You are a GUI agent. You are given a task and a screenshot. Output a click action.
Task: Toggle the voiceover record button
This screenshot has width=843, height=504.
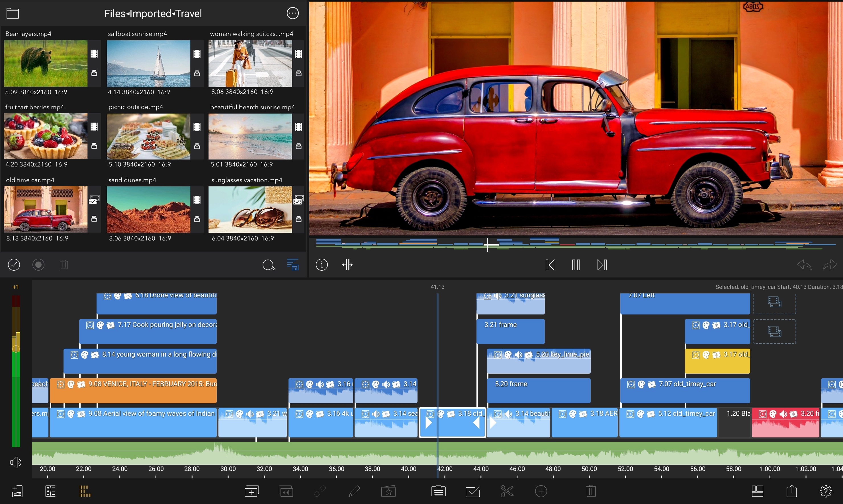[38, 265]
